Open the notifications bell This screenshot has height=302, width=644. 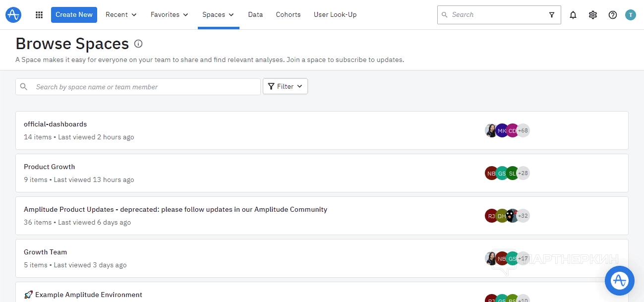(573, 15)
